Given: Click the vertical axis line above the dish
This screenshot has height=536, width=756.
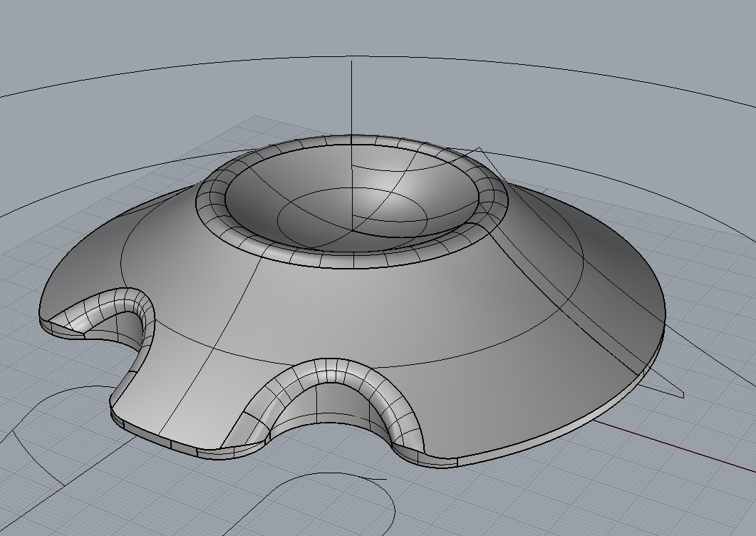Looking at the screenshot, I should pos(351,99).
